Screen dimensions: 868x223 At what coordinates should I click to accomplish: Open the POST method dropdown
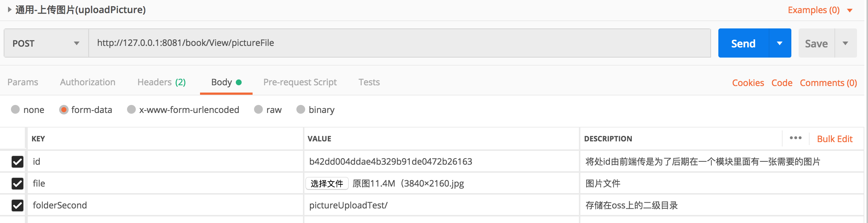point(76,43)
